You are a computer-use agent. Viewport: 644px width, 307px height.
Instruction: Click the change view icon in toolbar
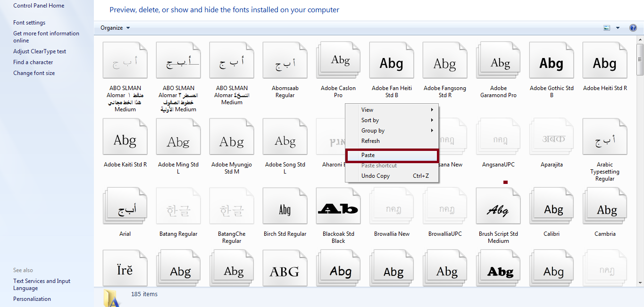pos(607,28)
